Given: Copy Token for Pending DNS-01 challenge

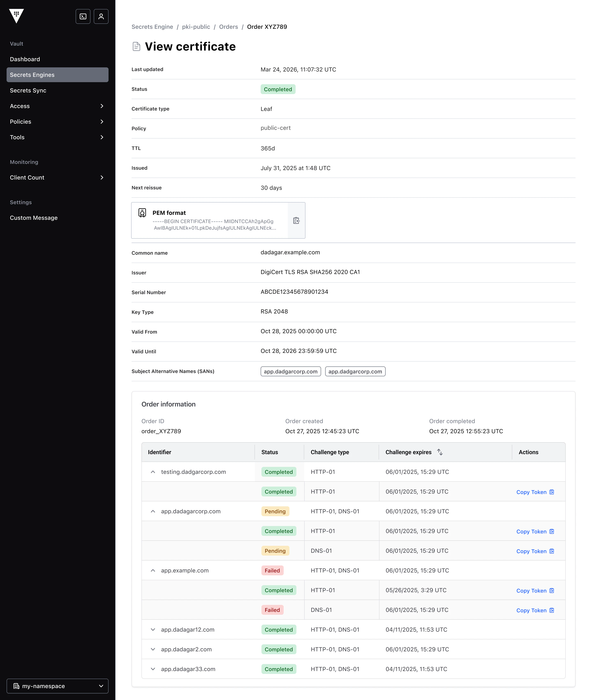Looking at the screenshot, I should (535, 551).
